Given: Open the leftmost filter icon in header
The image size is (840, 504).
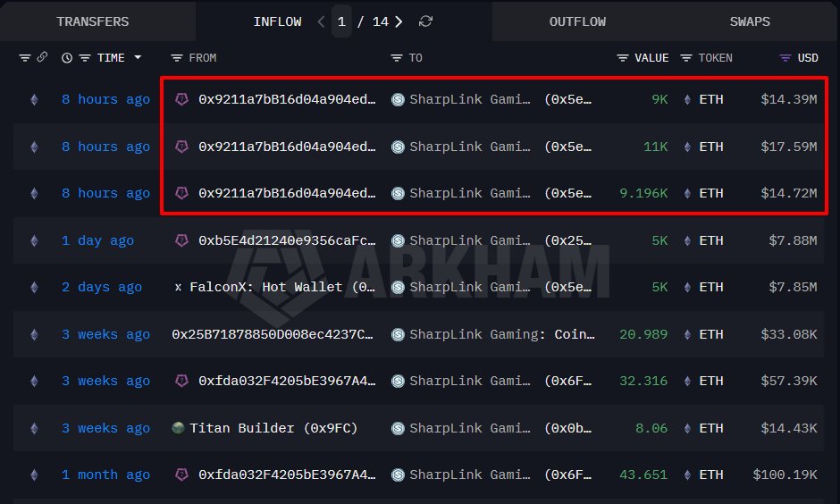Looking at the screenshot, I should 25,58.
